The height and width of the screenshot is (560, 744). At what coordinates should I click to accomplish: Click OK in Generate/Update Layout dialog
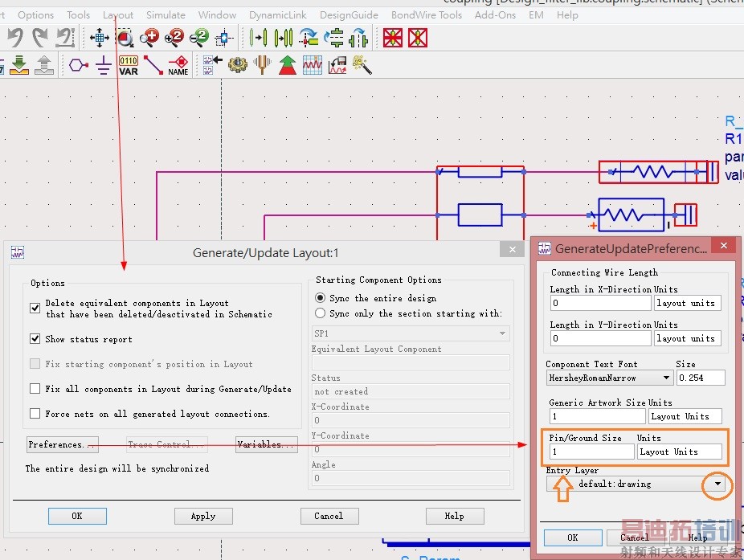77,516
